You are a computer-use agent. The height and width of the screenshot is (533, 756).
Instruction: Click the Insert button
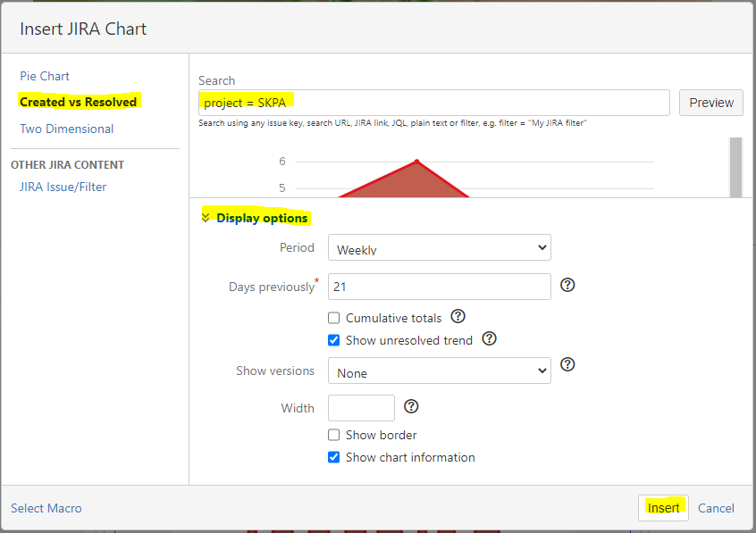[663, 508]
